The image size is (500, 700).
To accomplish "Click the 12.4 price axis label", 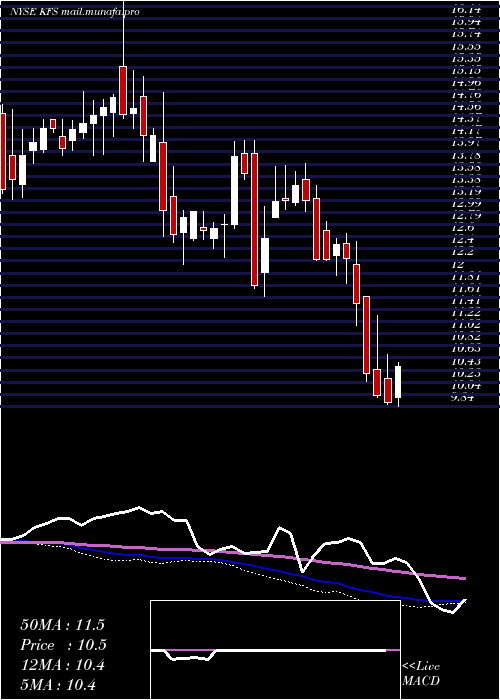I will (463, 240).
